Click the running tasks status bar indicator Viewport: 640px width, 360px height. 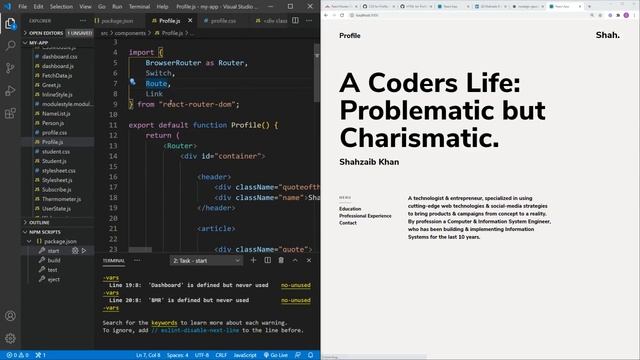coord(40,355)
